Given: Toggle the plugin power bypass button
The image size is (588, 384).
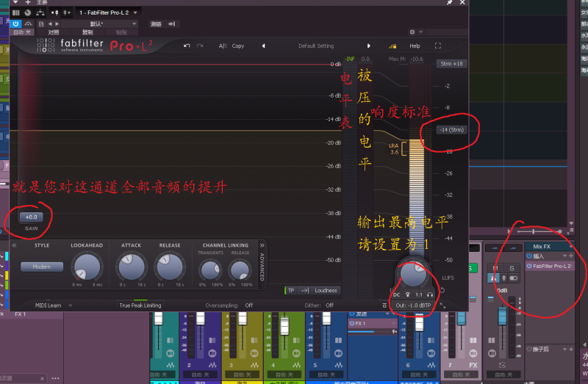Looking at the screenshot, I should click(x=16, y=23).
